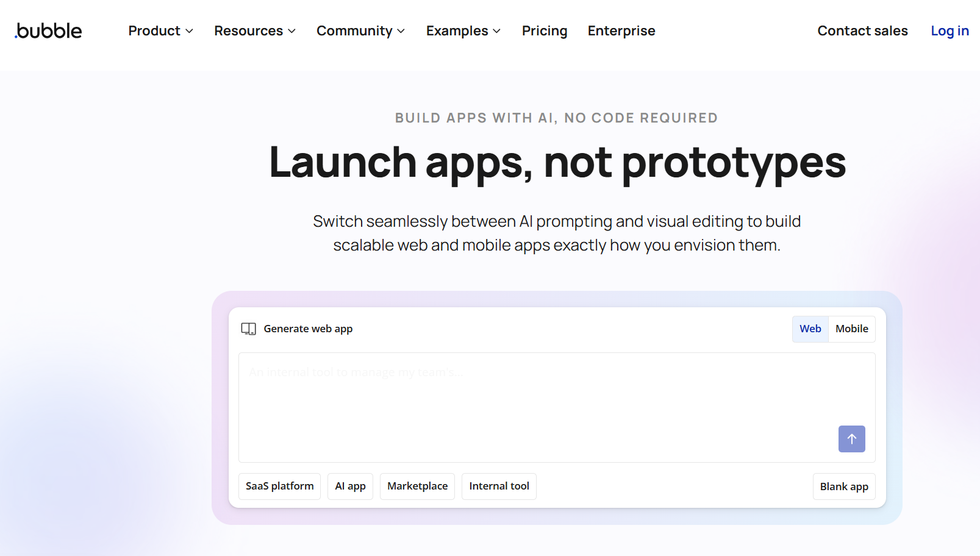Expand the Product menu

[x=160, y=30]
